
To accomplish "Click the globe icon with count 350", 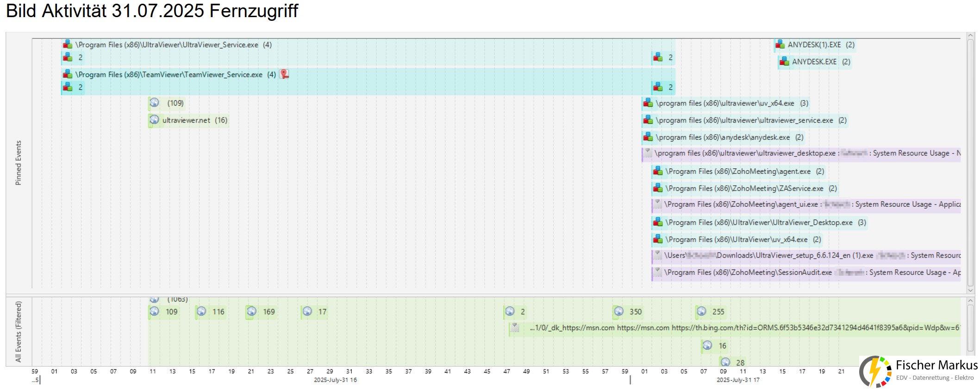I will click(619, 311).
